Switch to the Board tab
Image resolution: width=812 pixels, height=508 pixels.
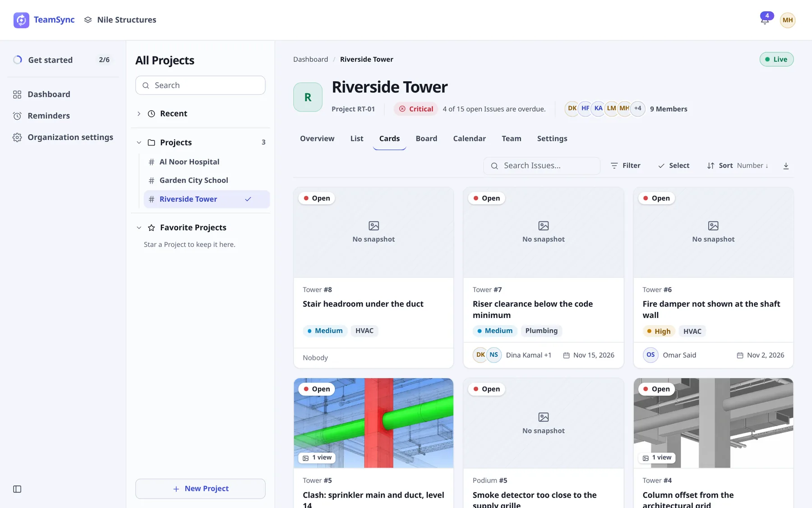coord(426,139)
